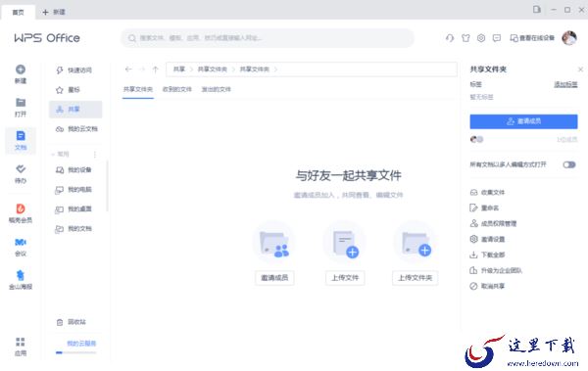Open 成员权限管理 member permissions
The height and width of the screenshot is (371, 588).
pos(493,223)
